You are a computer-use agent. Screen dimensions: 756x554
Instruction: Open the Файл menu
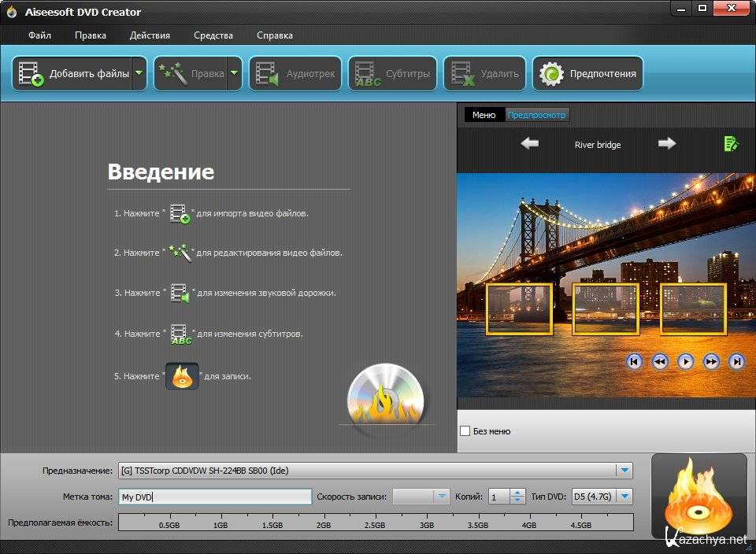[39, 35]
